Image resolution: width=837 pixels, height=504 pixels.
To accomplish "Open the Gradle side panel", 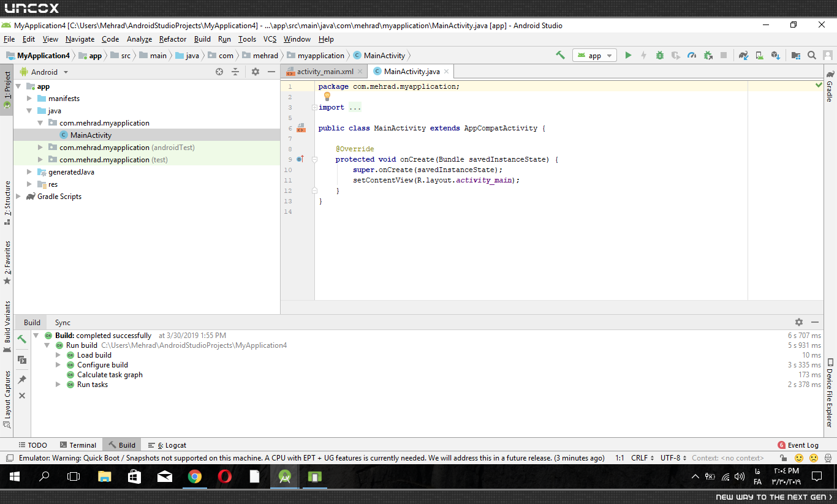I will (x=830, y=86).
